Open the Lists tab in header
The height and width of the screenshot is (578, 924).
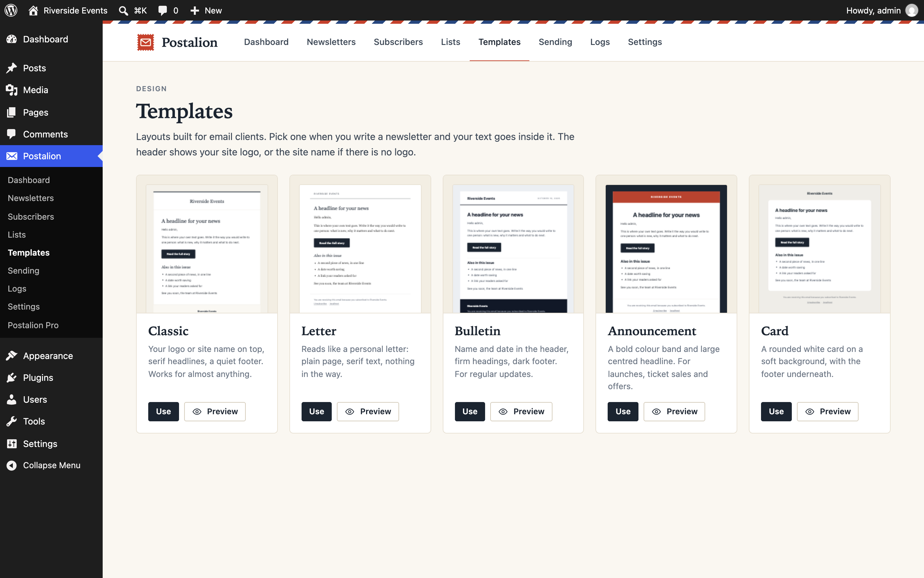point(450,42)
